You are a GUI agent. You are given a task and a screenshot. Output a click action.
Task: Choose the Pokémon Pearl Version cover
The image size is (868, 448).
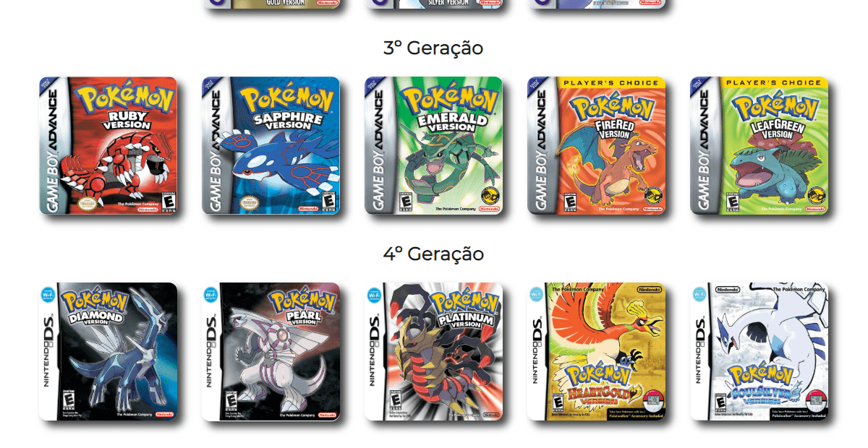pos(271,352)
